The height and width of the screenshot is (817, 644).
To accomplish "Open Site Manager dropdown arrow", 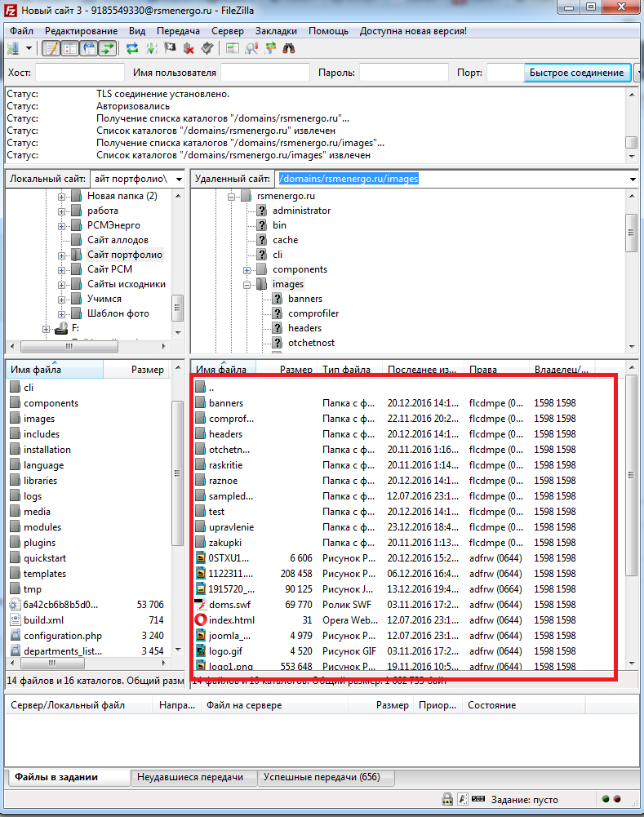I will click(x=29, y=48).
